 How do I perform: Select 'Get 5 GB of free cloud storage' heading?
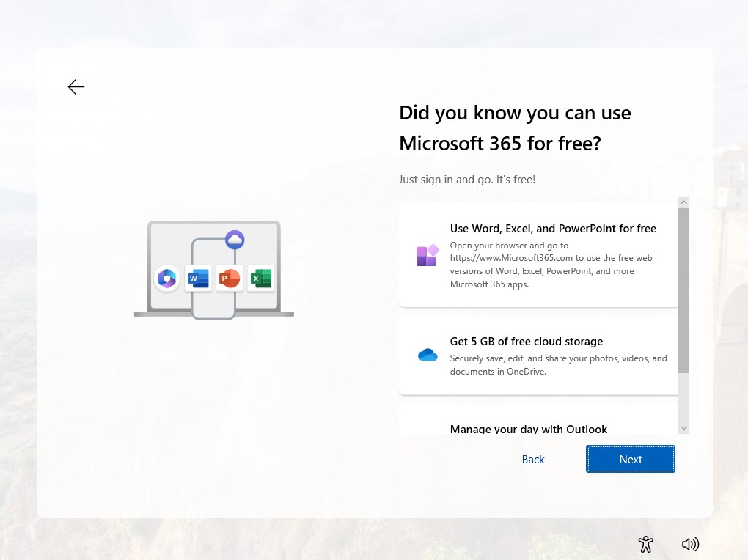click(527, 342)
